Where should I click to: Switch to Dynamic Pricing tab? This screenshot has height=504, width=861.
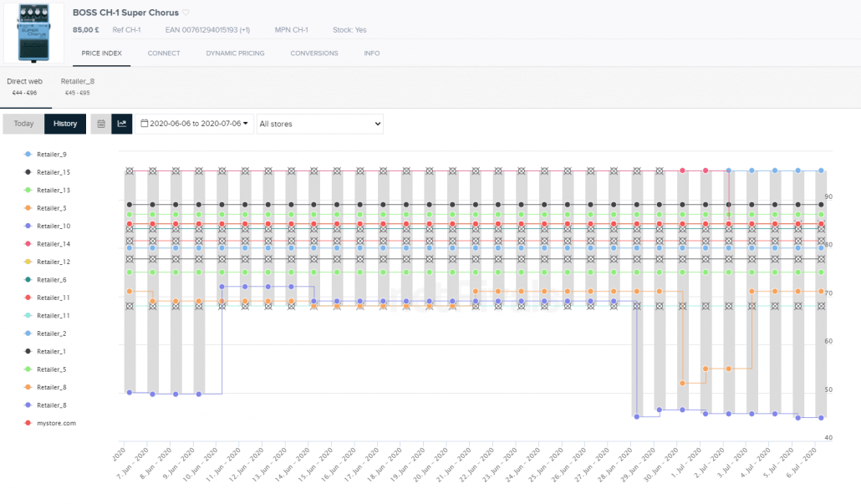[x=235, y=53]
